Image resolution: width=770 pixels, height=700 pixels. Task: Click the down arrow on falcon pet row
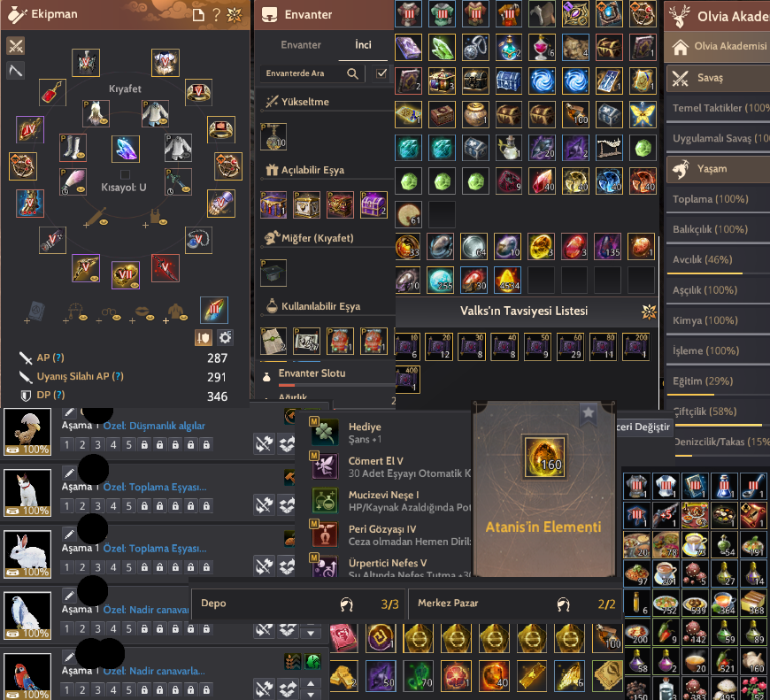(311, 634)
